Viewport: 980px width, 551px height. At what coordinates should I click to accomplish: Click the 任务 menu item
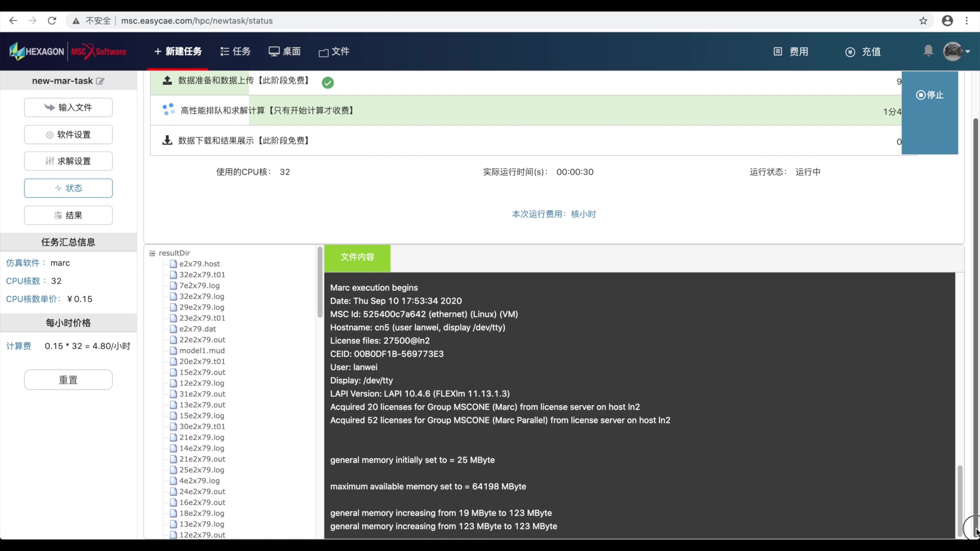236,51
